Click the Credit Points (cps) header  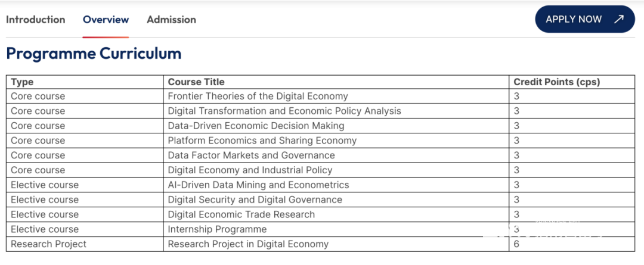click(x=557, y=82)
